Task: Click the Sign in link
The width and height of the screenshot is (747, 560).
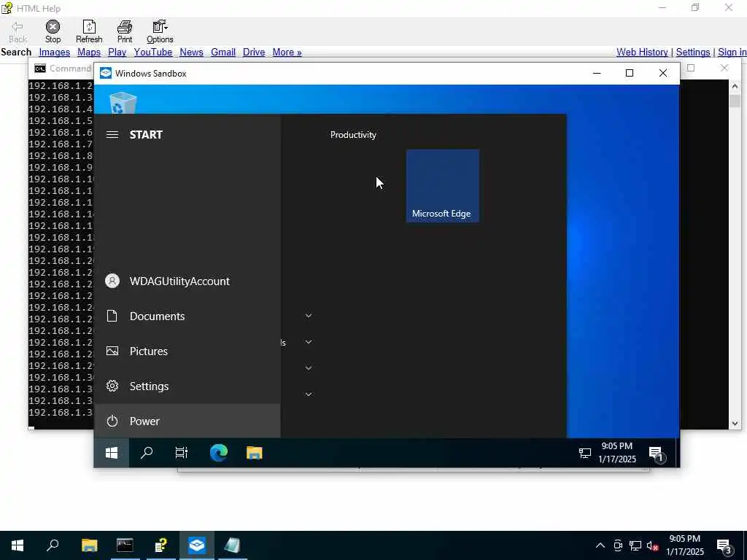Action: (732, 52)
